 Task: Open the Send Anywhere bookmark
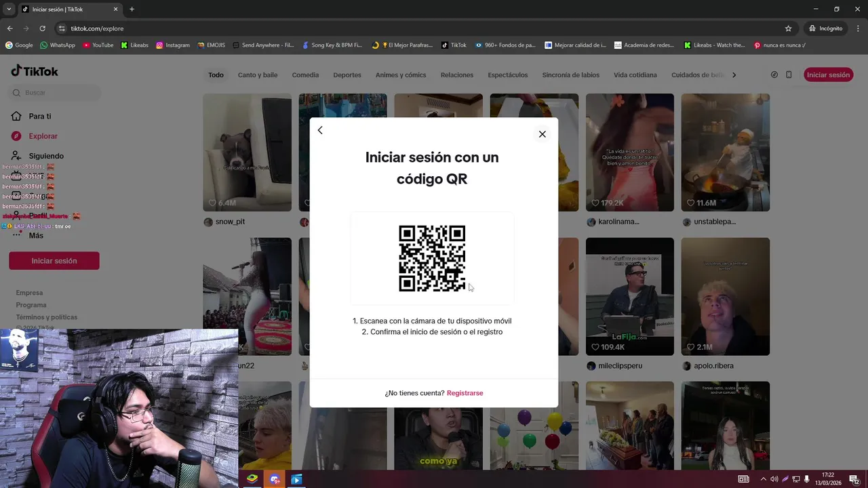tap(263, 45)
